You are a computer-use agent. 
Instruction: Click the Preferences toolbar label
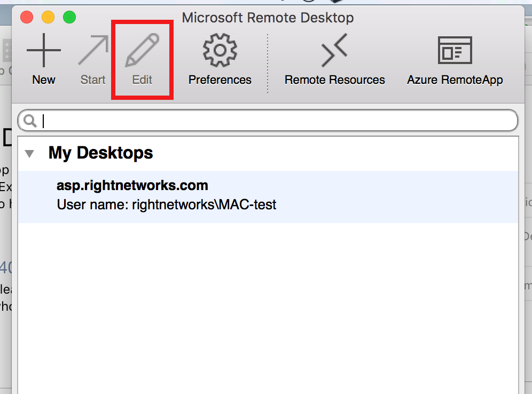(220, 81)
